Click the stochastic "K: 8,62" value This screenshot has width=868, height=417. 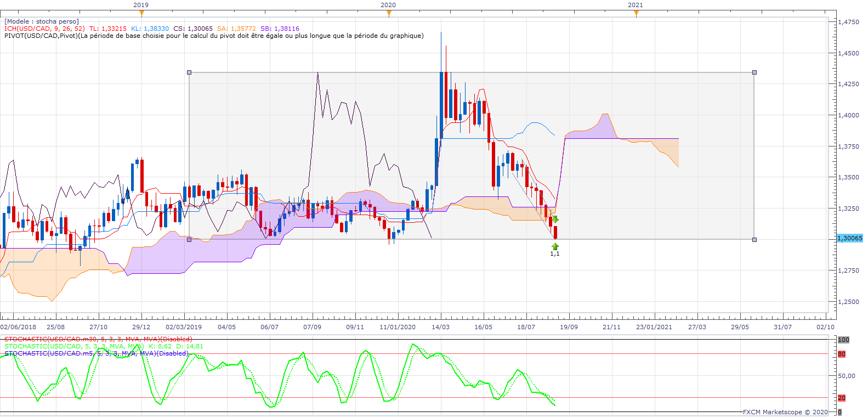click(160, 346)
